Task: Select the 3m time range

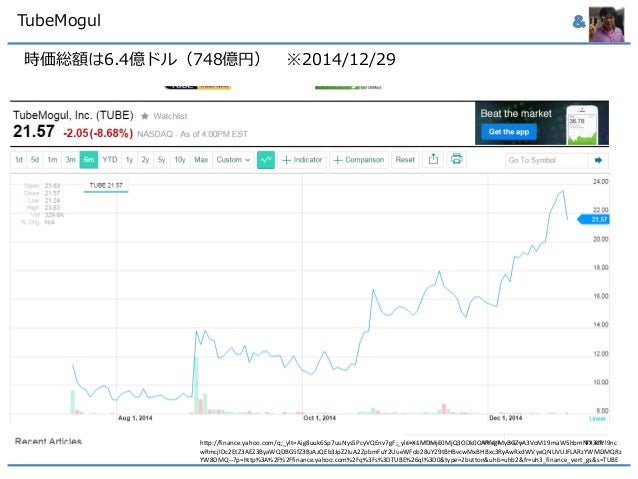Action: pos(71,160)
